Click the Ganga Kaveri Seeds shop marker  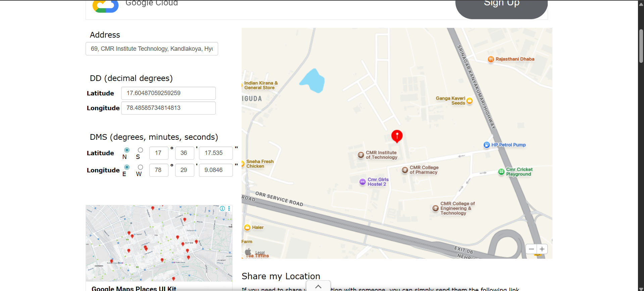(x=469, y=101)
